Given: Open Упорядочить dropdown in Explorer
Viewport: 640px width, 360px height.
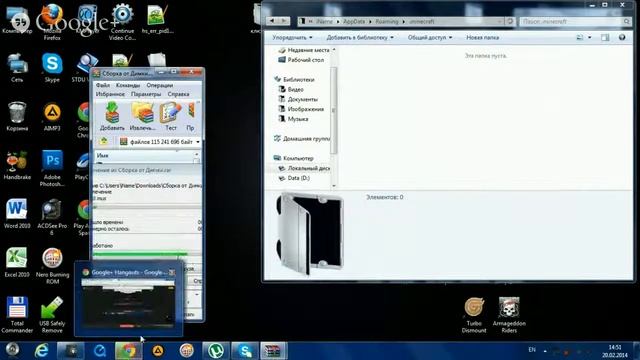Looking at the screenshot, I should pyautogui.click(x=292, y=38).
